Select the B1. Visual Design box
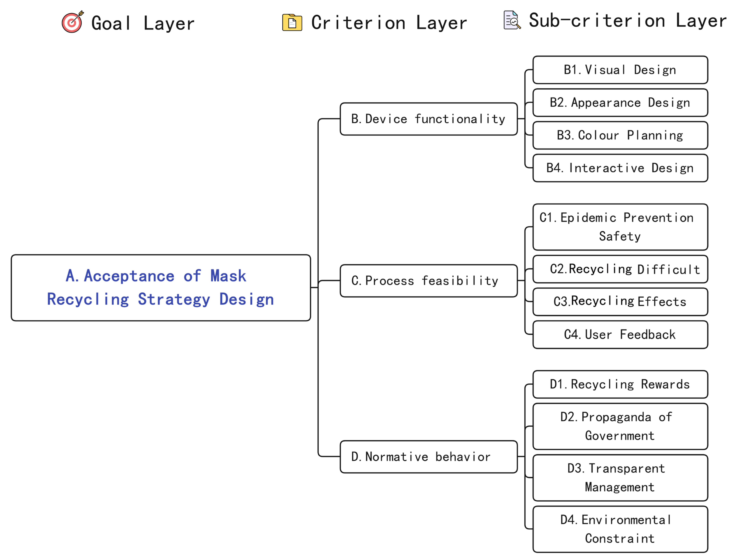The width and height of the screenshot is (735, 560). click(x=620, y=70)
